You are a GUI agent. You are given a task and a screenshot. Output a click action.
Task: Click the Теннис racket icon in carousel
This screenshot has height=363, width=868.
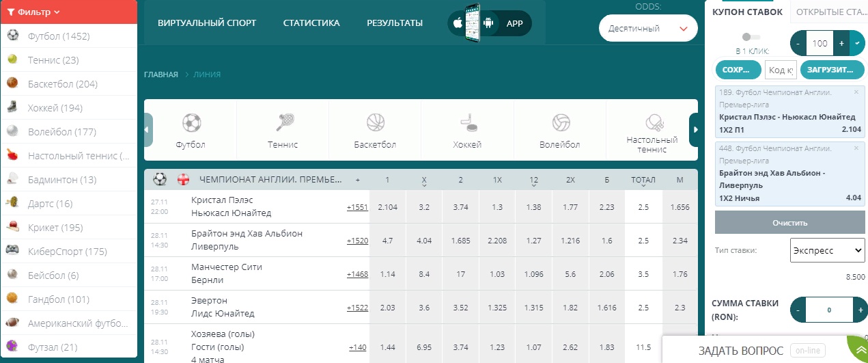tap(283, 123)
